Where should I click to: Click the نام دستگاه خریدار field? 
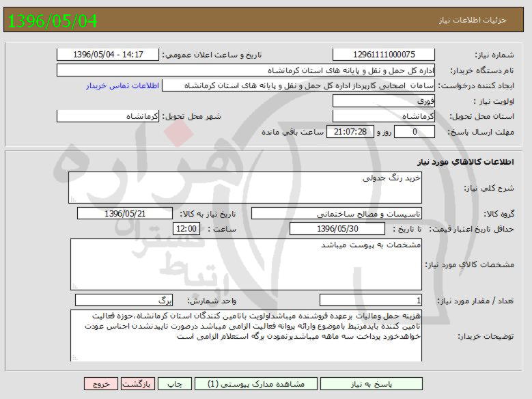pyautogui.click(x=246, y=70)
